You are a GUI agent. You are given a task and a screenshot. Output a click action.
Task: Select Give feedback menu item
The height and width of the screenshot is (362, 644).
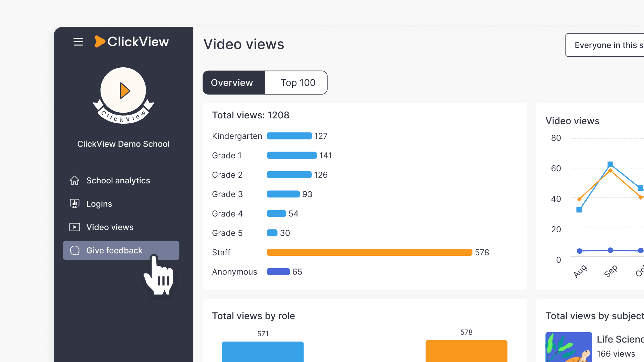[x=121, y=250]
